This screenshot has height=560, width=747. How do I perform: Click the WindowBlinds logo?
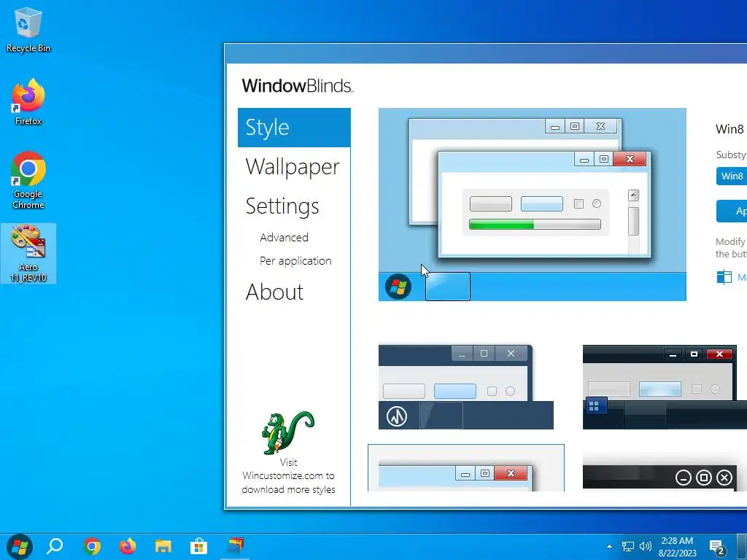click(x=298, y=86)
